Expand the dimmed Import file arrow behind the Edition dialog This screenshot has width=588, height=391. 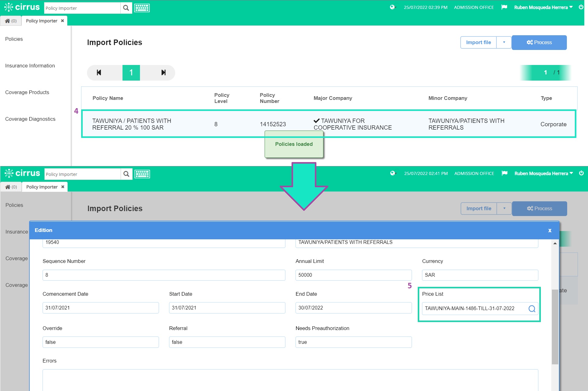click(504, 208)
